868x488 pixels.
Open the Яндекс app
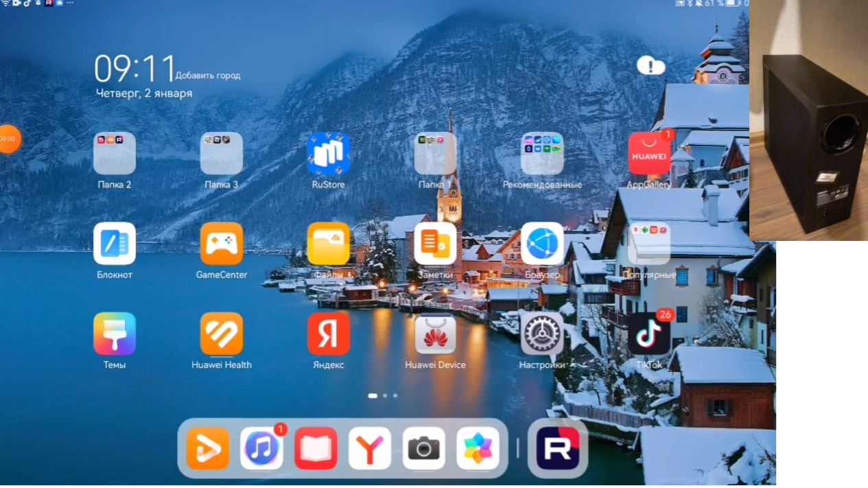(x=329, y=334)
